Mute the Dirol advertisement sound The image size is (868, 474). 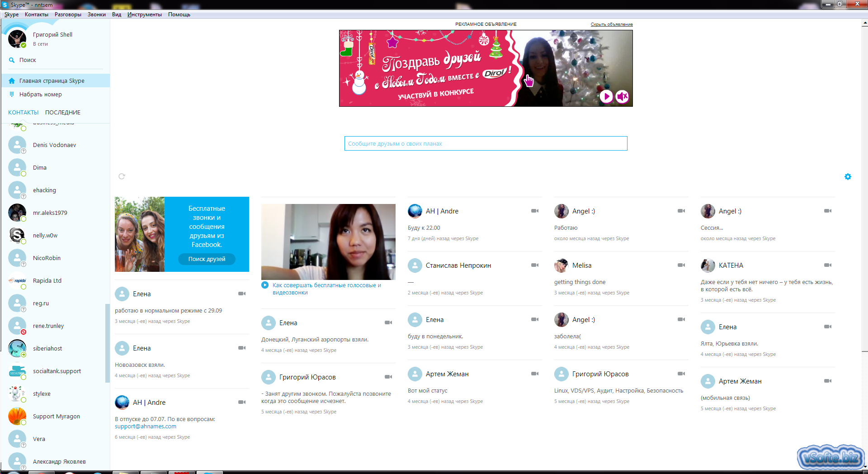point(622,96)
